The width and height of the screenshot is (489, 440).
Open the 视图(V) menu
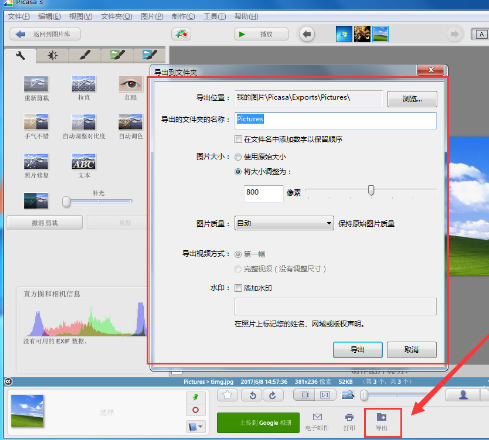(x=80, y=16)
